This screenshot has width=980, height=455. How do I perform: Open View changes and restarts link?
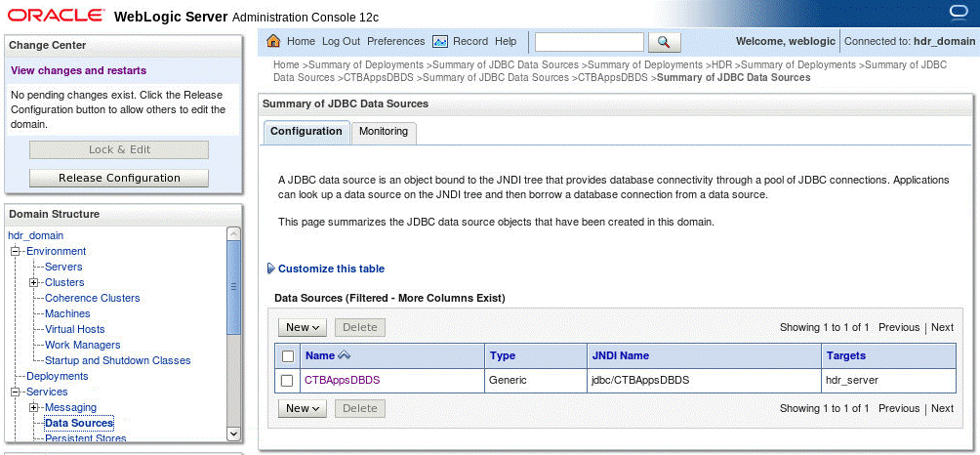(x=79, y=70)
